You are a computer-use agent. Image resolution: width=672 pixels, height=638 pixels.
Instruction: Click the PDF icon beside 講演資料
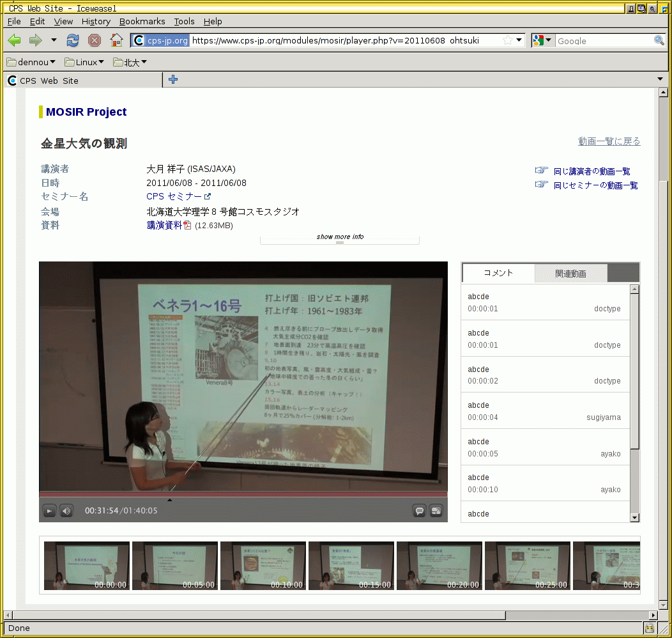coord(187,225)
